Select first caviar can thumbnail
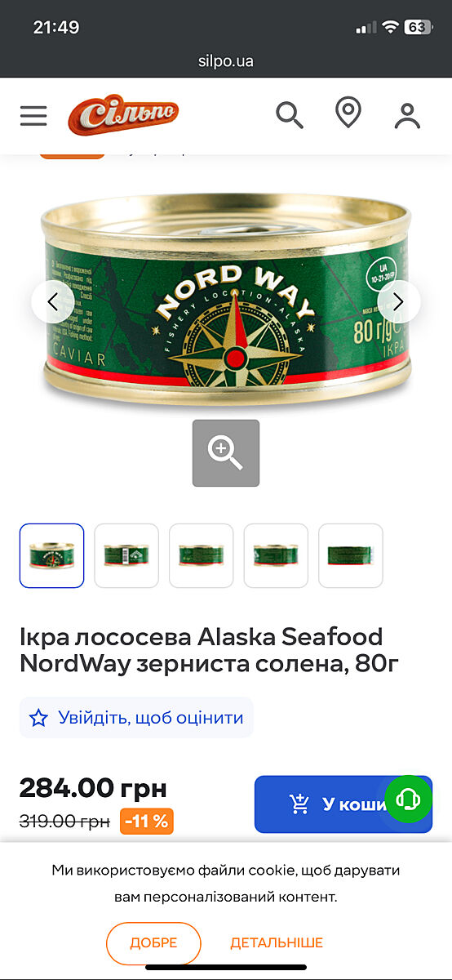This screenshot has width=452, height=980. (x=51, y=555)
